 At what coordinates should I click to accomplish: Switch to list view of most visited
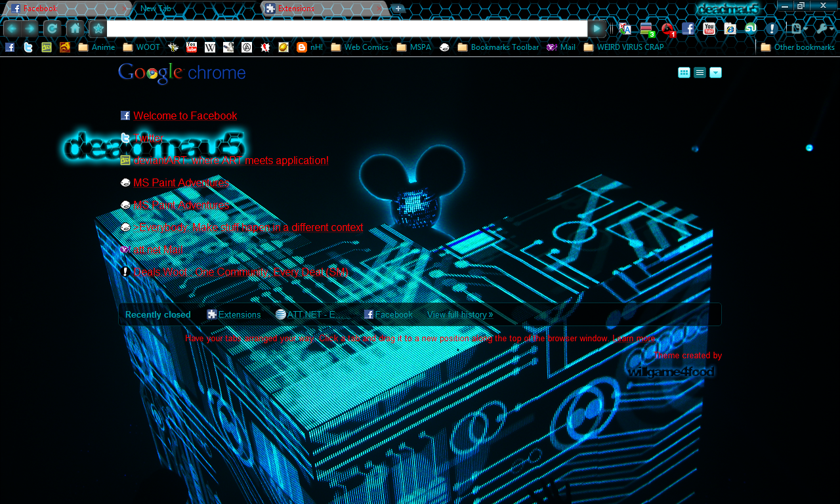tap(700, 73)
